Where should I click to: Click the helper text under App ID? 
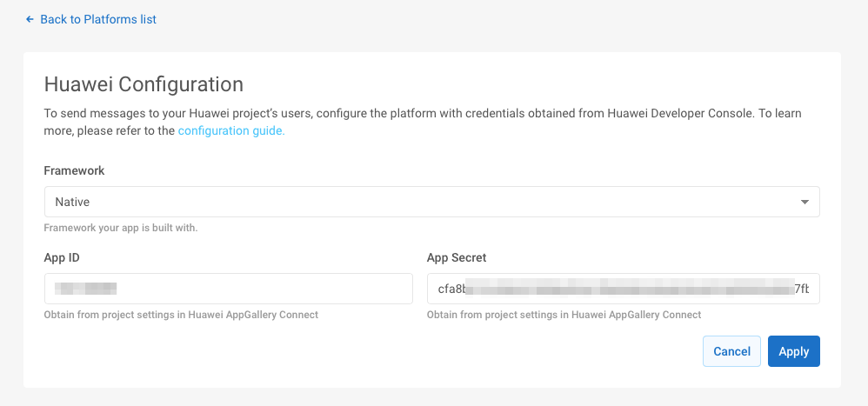click(x=181, y=315)
